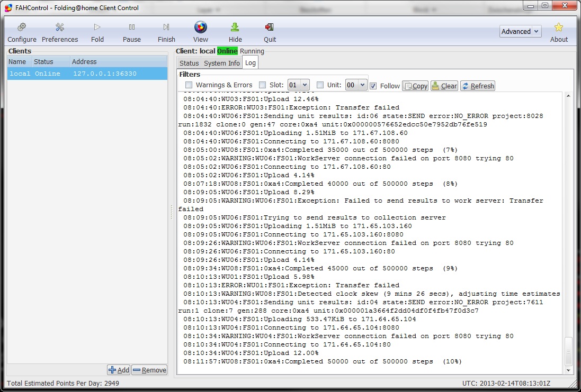Click the 'ERROR:WU01:FS01:Exception: Transfer failed' line
Screen dimensions: 581x392
291,285
